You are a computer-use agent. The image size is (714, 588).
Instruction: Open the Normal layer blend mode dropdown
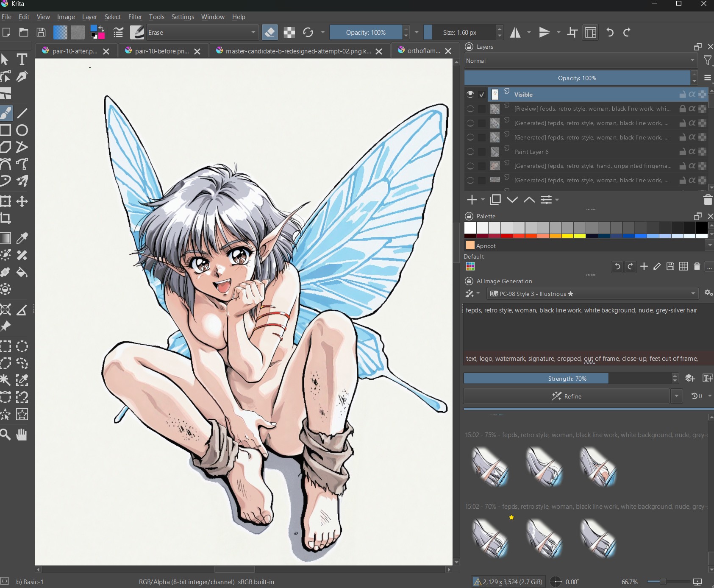pos(581,61)
